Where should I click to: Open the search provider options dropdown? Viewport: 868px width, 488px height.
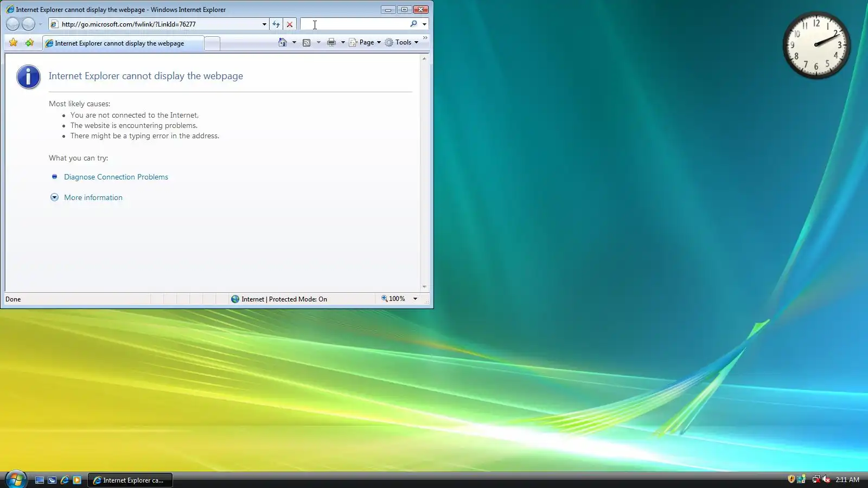(x=424, y=24)
